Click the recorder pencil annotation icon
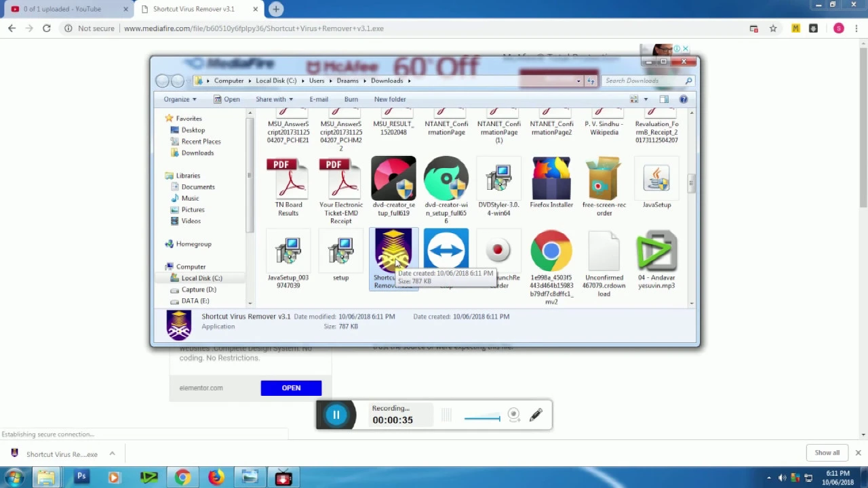Screen dimensions: 868x488 tap(536, 415)
